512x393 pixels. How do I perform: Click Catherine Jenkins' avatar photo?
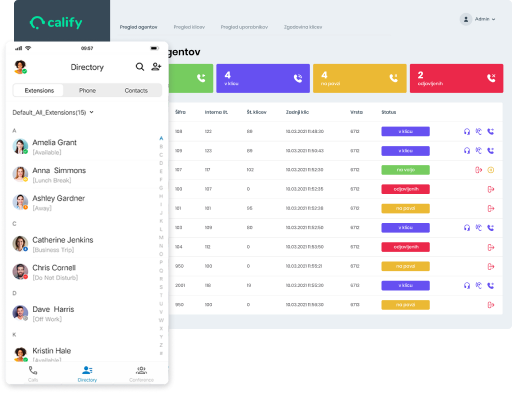(20, 244)
